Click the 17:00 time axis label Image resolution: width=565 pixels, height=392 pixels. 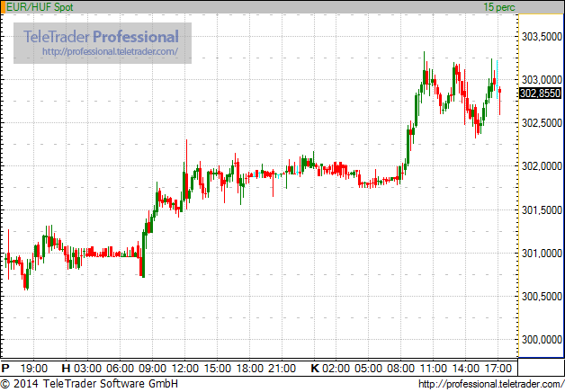[x=498, y=369]
